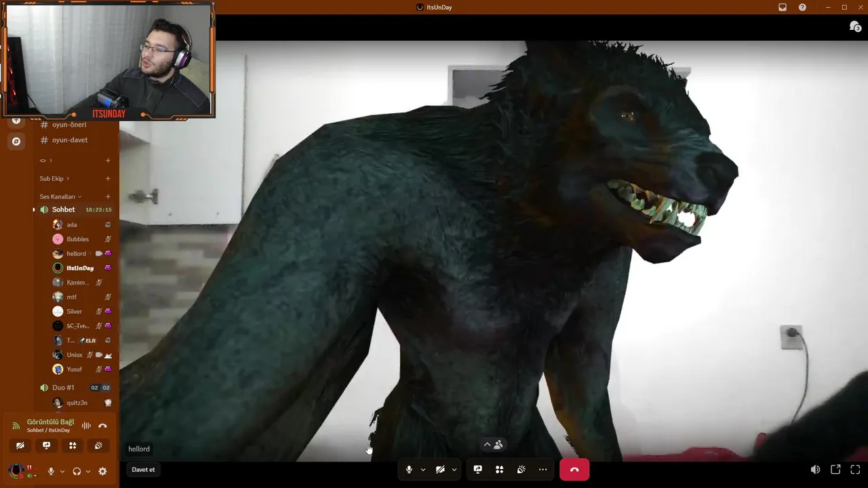Image resolution: width=868 pixels, height=488 pixels.
Task: Select user Uniox in voice list
Action: pyautogui.click(x=74, y=354)
